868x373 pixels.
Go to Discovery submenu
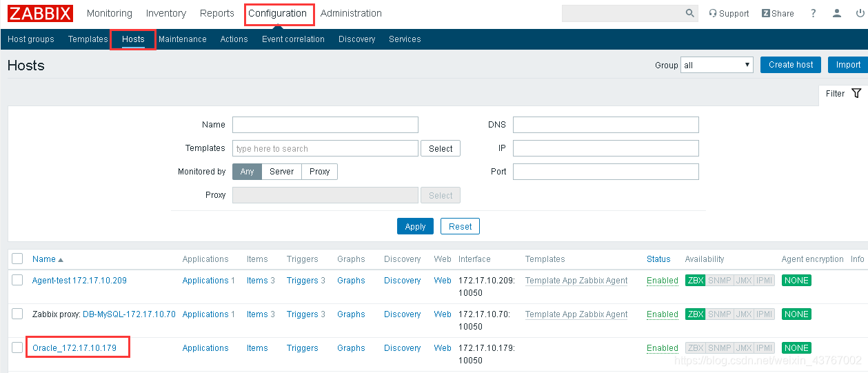[x=357, y=39]
